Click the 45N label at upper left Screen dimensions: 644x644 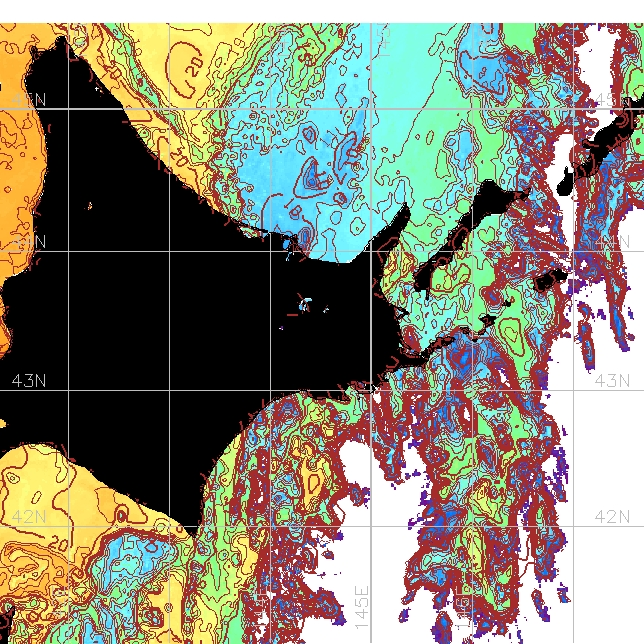coord(29,100)
